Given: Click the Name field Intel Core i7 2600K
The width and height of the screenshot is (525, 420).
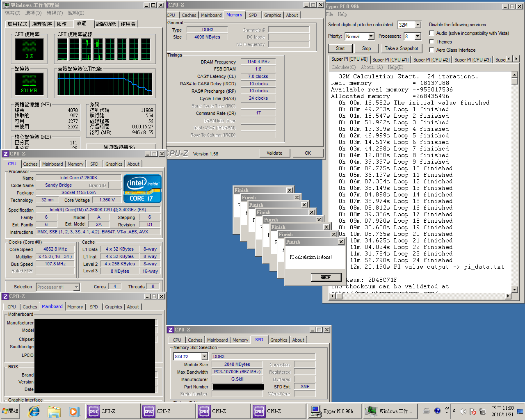Looking at the screenshot, I should (x=79, y=178).
